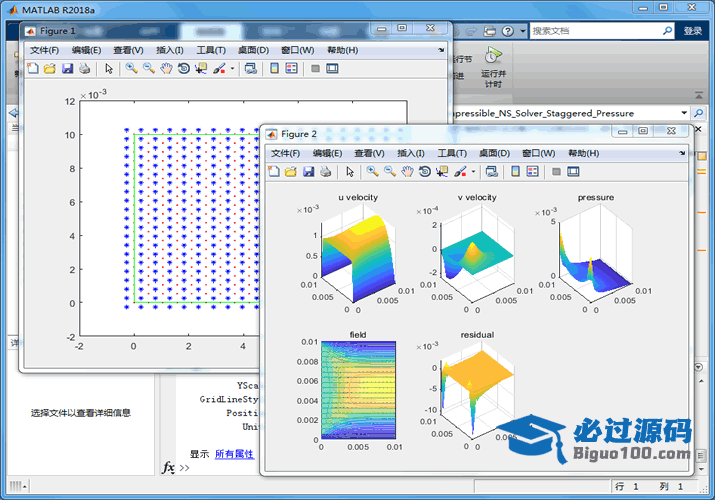Screen dimensions: 715x500
Task: Click Save icon in Figure 1 toolbar
Action: (67, 68)
